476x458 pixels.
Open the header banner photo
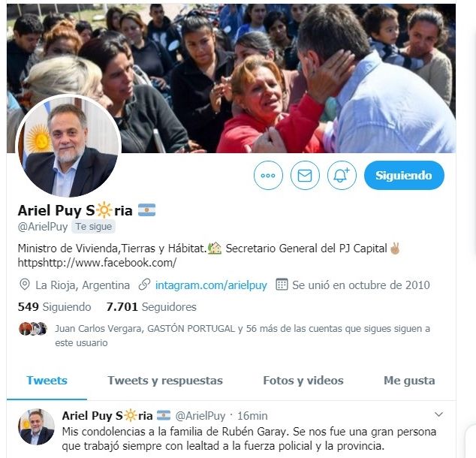click(231, 78)
